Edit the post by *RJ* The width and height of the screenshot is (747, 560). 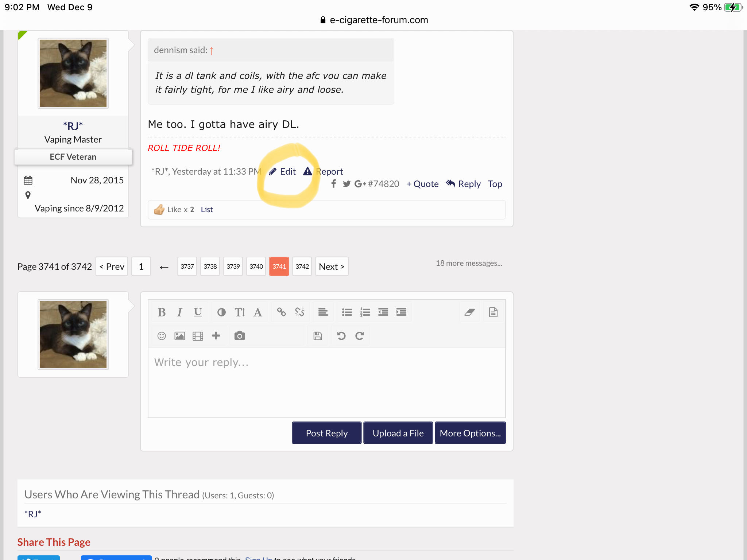click(x=282, y=171)
